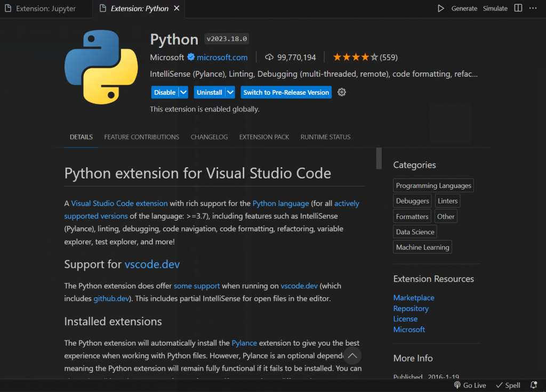
Task: Open the notifications bell in status bar
Action: tap(534, 385)
